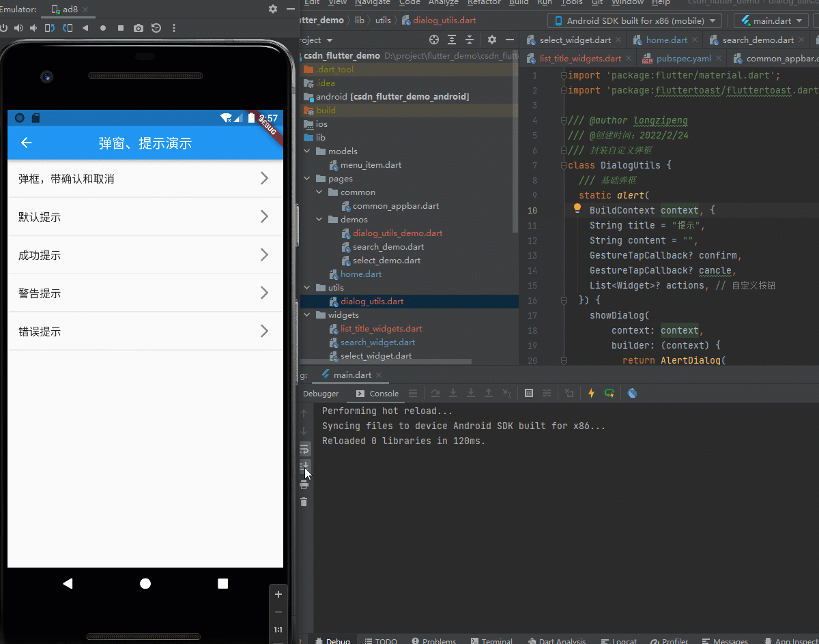Open device selector Android SDK built for x86
Image resolution: width=819 pixels, height=644 pixels.
pos(635,21)
